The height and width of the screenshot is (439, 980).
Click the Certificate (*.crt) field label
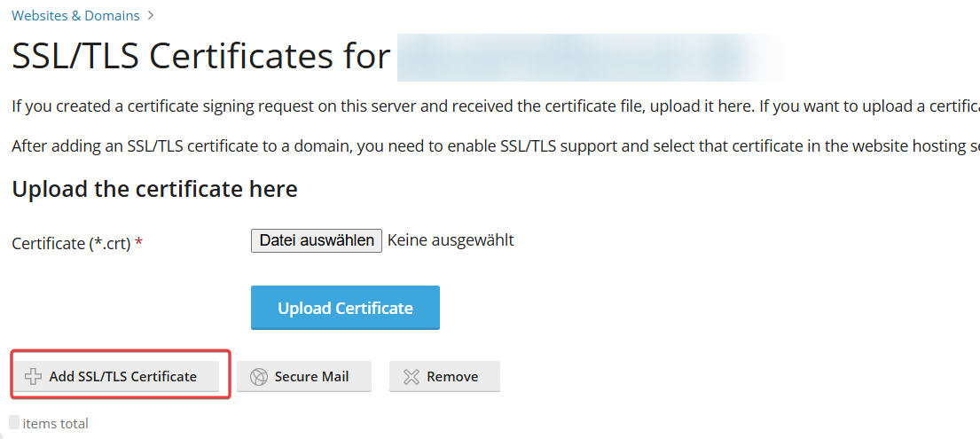(x=71, y=243)
